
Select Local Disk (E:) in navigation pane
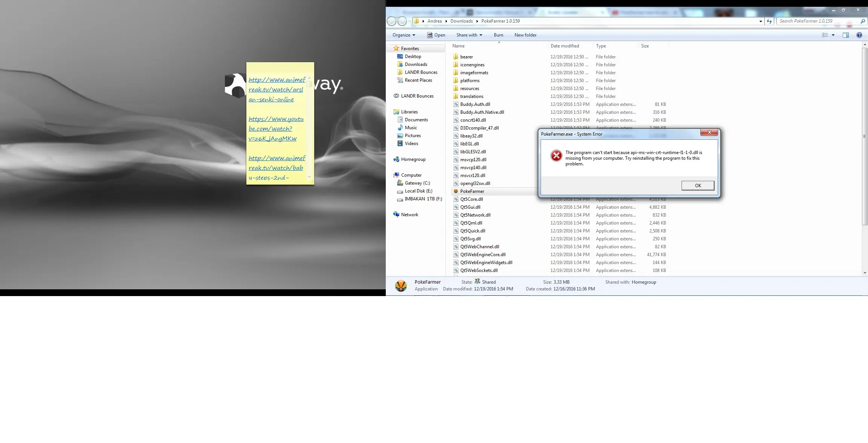(418, 191)
